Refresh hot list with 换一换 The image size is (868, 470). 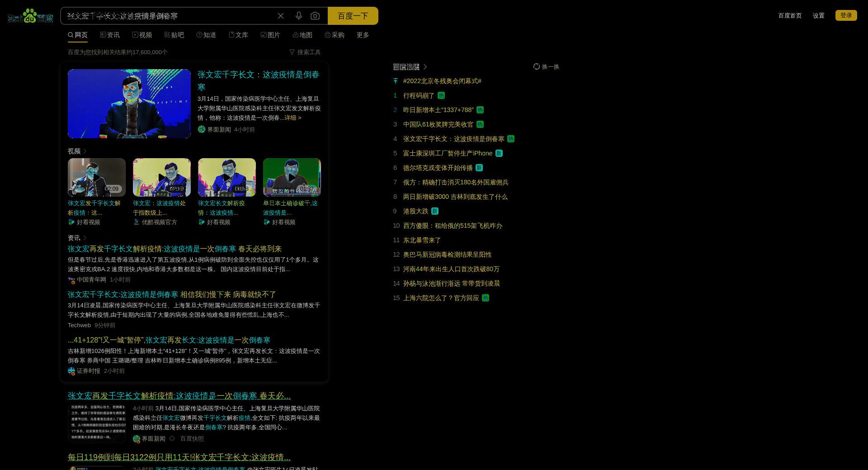[547, 66]
